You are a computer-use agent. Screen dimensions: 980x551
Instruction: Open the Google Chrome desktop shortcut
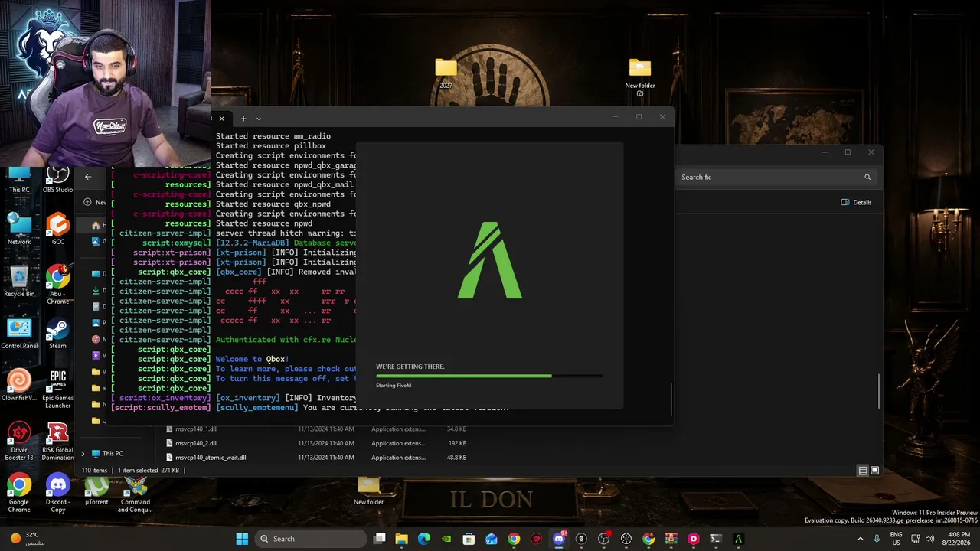coord(19,493)
